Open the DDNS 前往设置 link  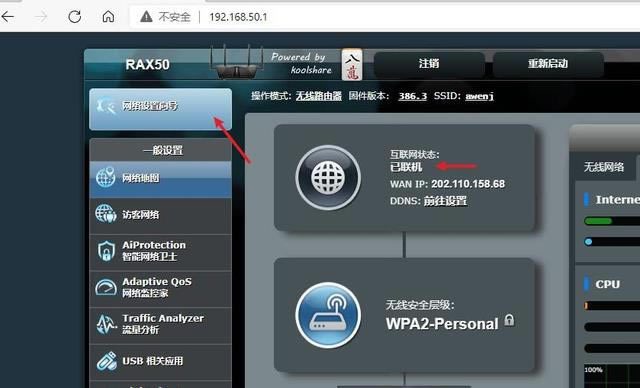445,201
